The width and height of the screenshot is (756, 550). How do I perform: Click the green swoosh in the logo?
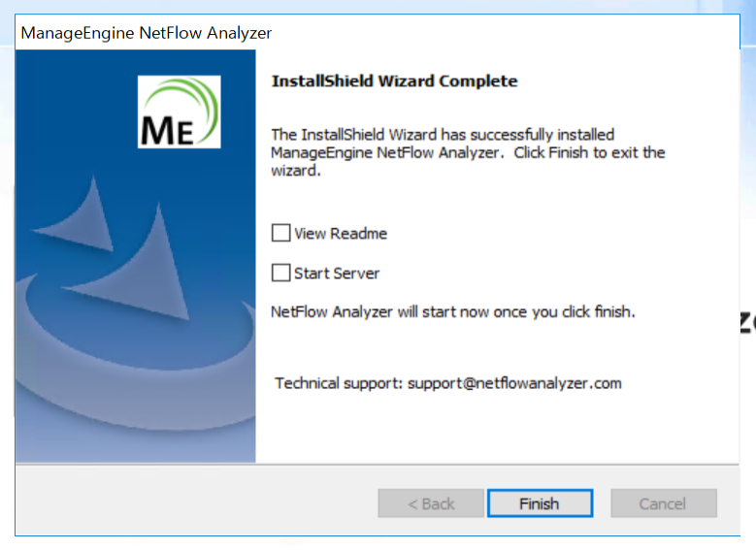pyautogui.click(x=199, y=97)
